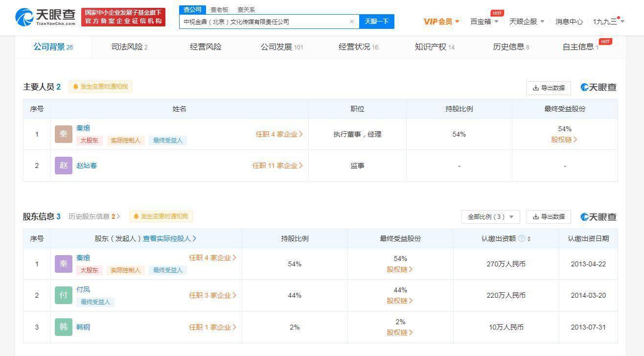
Task: Click 韩钢 avatar icon in shareholder list
Action: pyautogui.click(x=64, y=327)
